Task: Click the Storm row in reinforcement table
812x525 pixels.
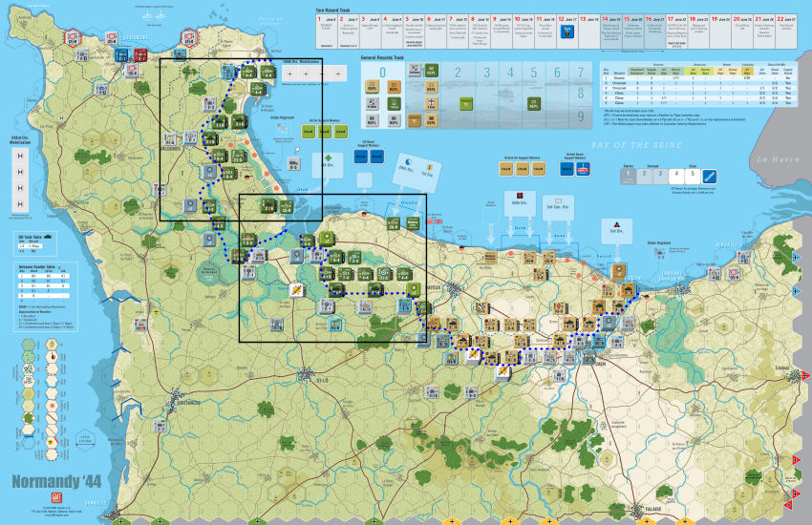Action: click(x=697, y=78)
